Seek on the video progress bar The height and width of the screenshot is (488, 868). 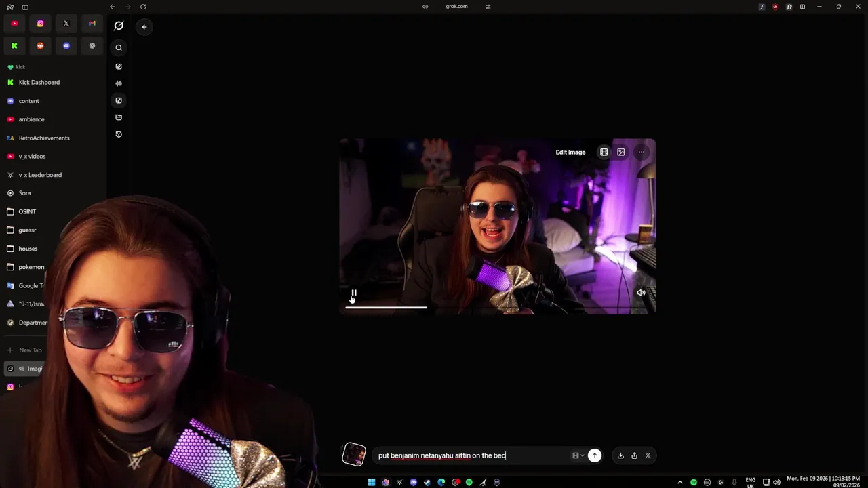pos(498,308)
